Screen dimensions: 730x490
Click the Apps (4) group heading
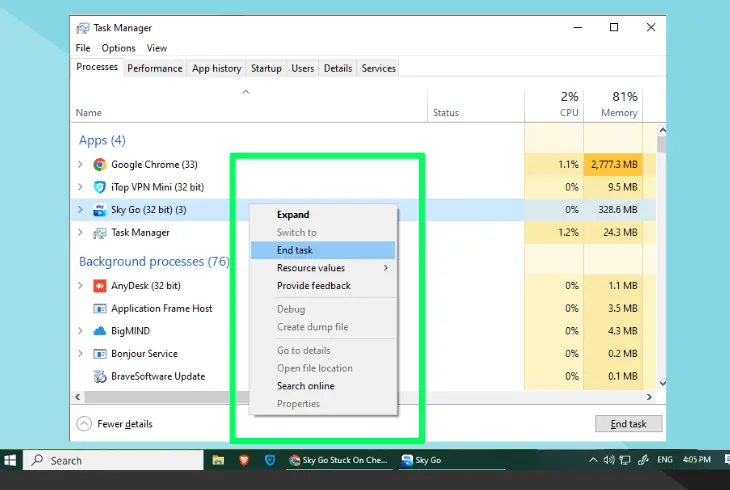pyautogui.click(x=102, y=140)
